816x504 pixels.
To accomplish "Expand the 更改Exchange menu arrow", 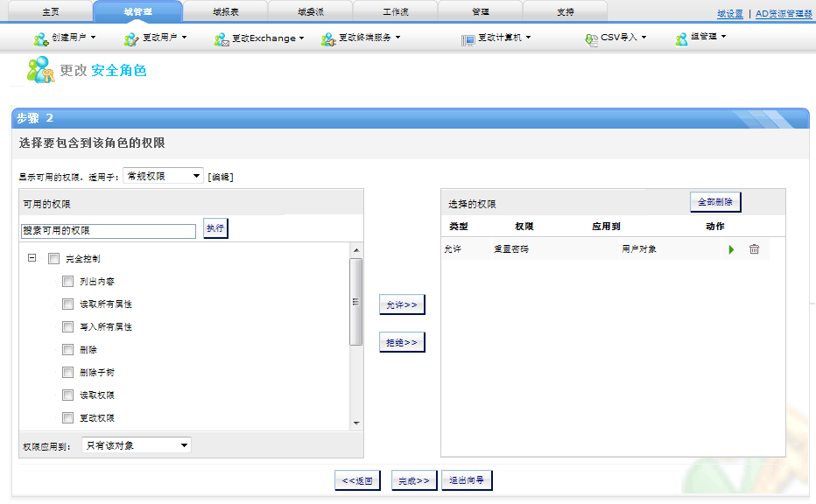I will coord(301,38).
